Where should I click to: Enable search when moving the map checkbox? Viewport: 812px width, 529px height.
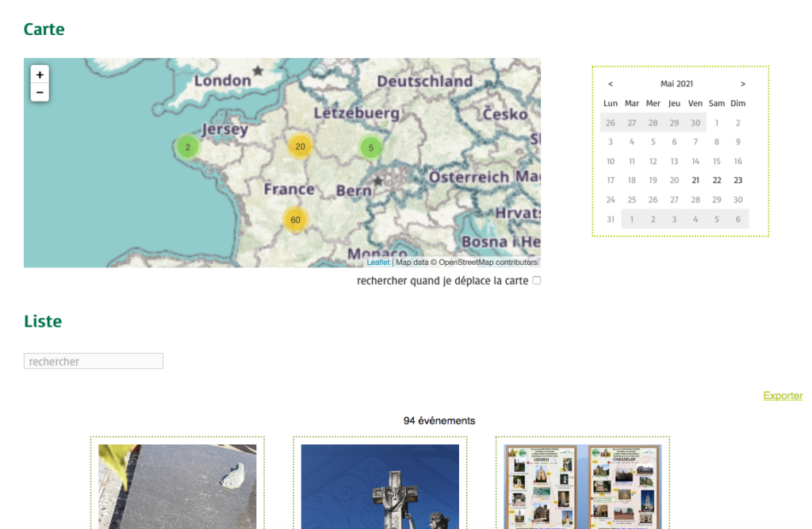[x=537, y=280]
